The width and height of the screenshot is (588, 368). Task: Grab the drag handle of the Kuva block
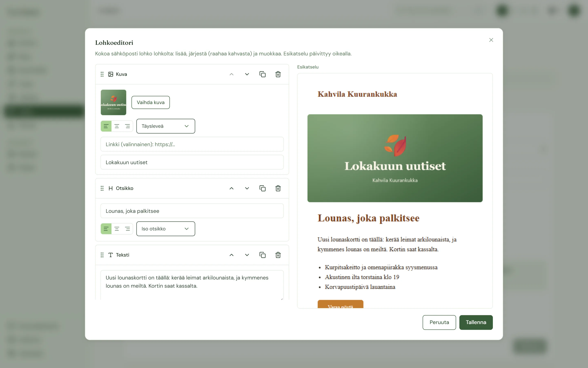[x=102, y=74]
